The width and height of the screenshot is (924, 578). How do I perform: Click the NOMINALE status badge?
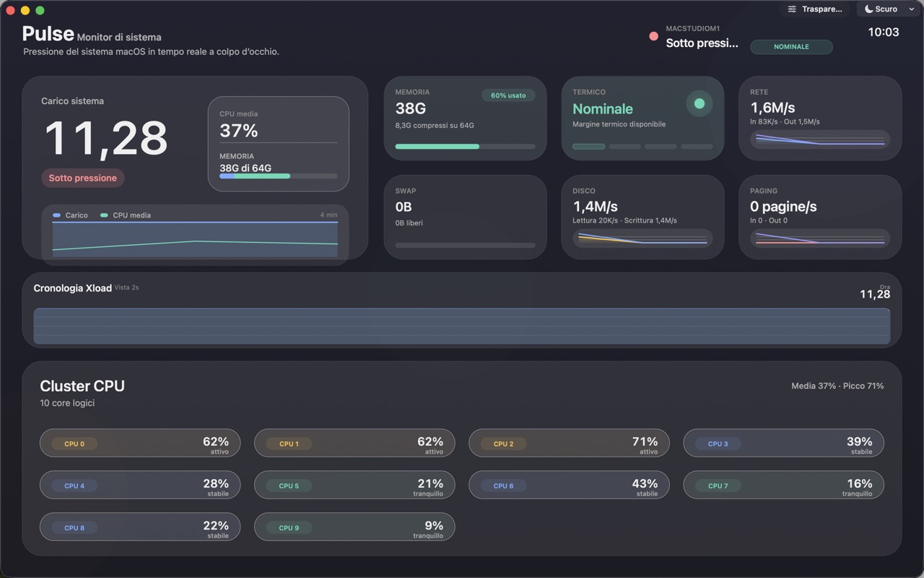[791, 47]
